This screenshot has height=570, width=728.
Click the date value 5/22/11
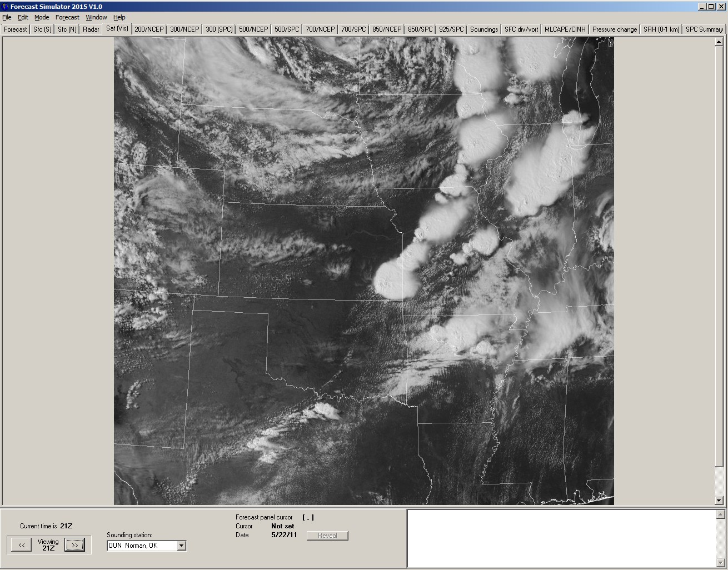click(x=284, y=535)
